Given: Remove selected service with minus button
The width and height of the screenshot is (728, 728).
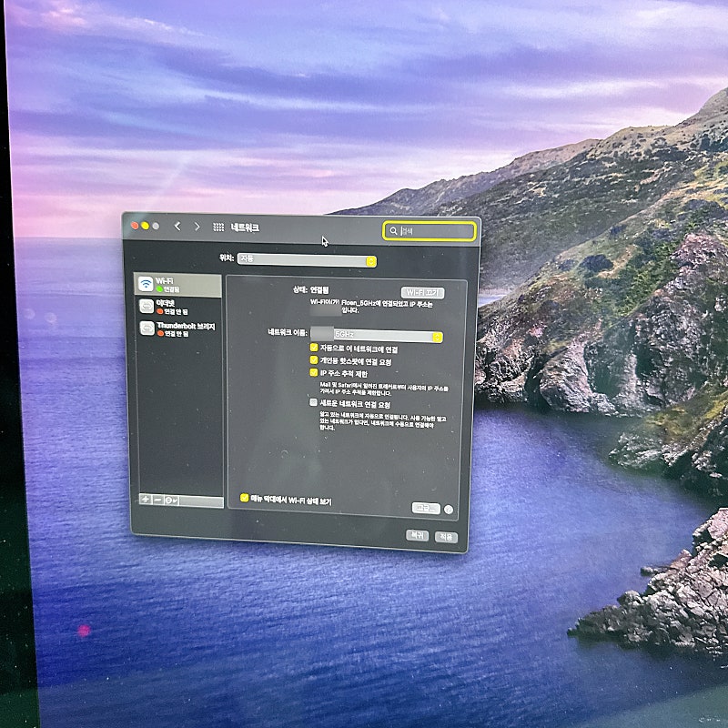Looking at the screenshot, I should coord(157,500).
